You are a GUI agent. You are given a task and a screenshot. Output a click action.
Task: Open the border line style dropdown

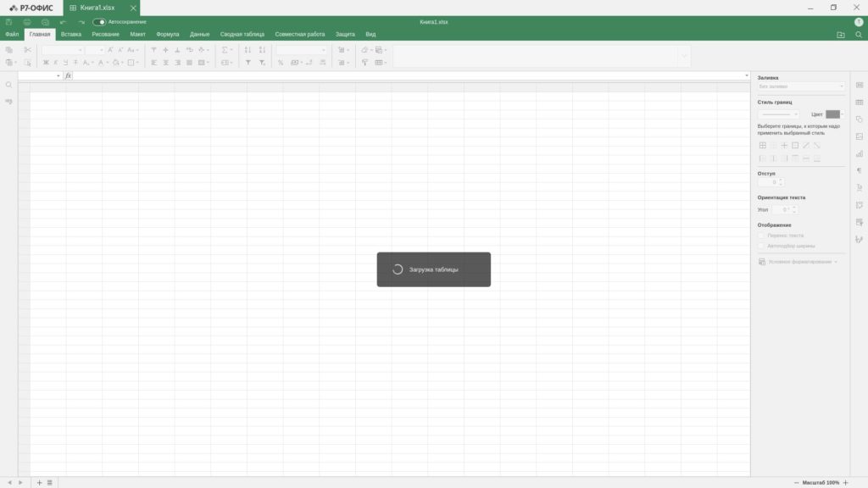(x=778, y=114)
